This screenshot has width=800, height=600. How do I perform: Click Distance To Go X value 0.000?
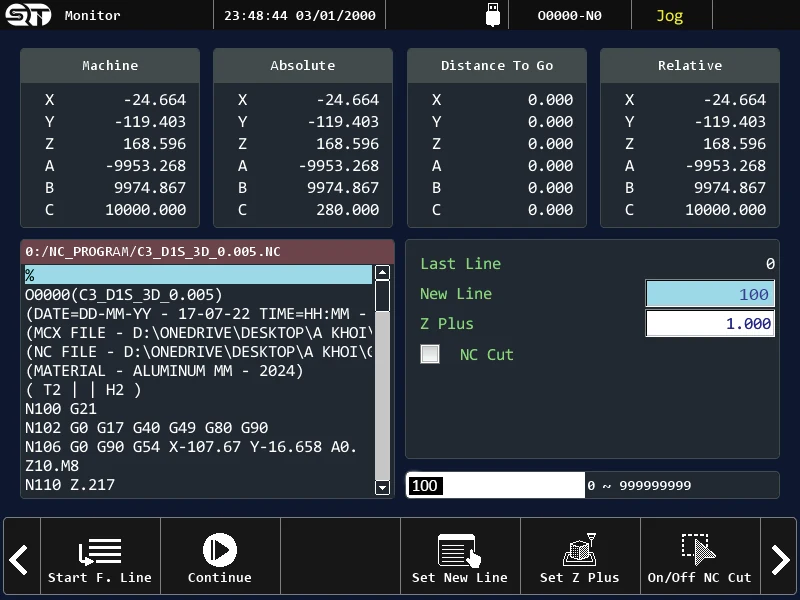550,99
